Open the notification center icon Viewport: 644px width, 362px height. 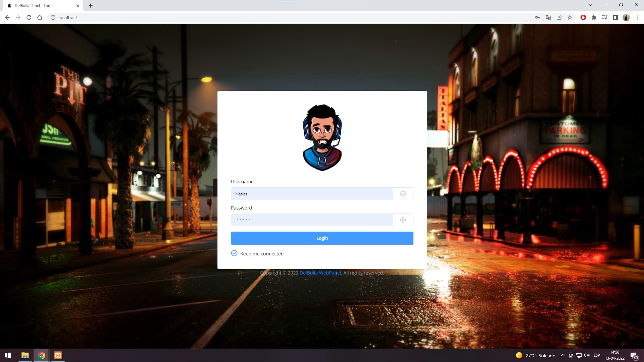(x=634, y=356)
